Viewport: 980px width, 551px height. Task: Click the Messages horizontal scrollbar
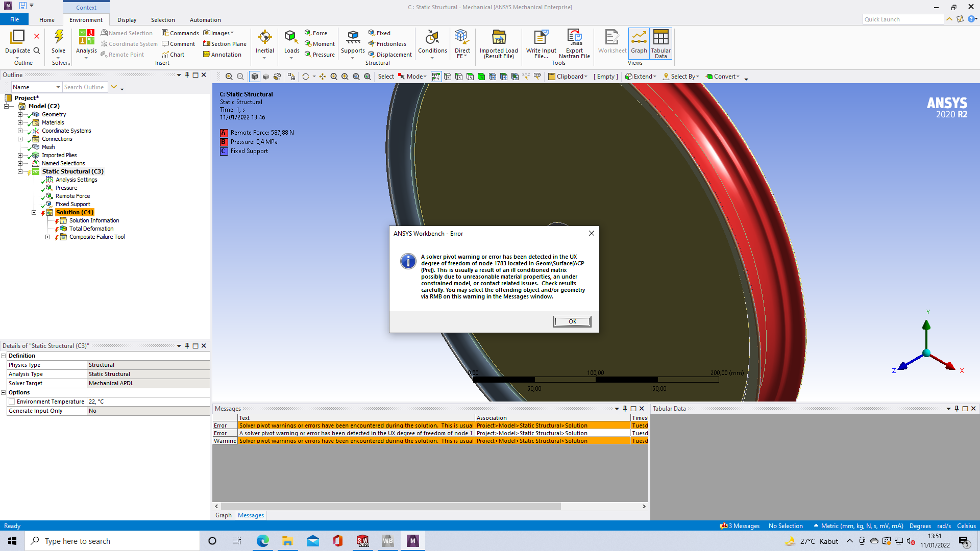click(390, 507)
